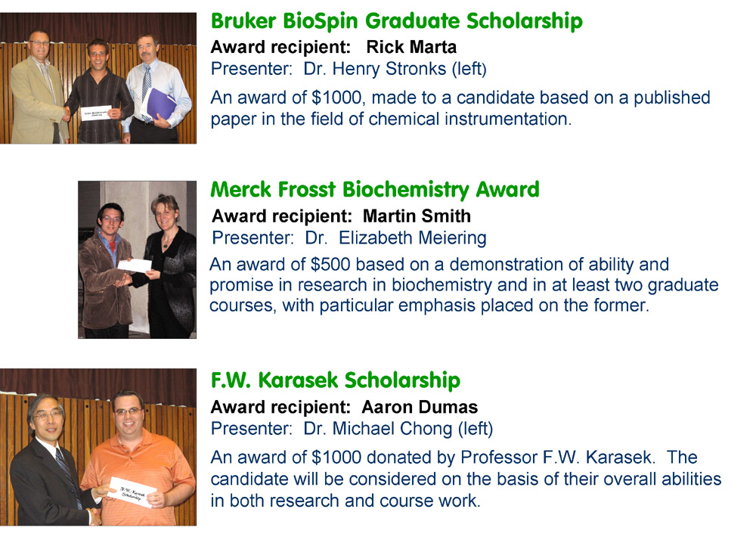Screen dimensions: 756x540
Task: Click the chemical instrumentation award description paragraph
Action: [x=460, y=108]
